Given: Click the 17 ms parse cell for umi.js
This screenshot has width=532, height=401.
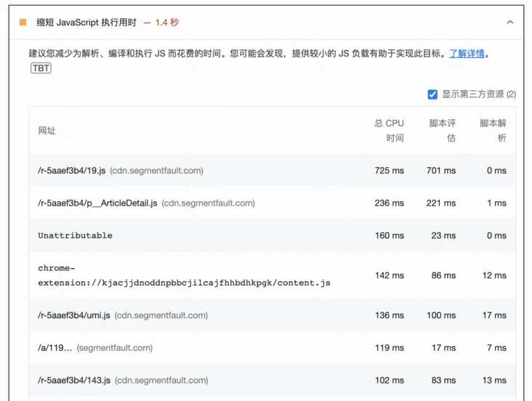Looking at the screenshot, I should pyautogui.click(x=494, y=315).
